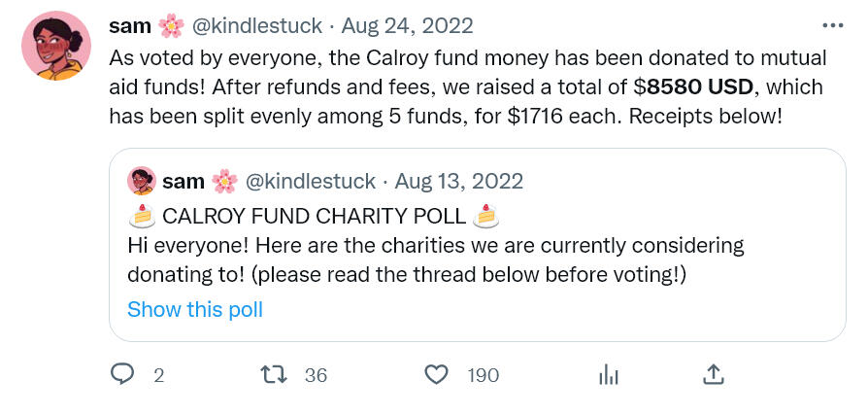Viewport: 868px width, 415px height.
Task: Click the reply count number 2
Action: click(x=159, y=376)
